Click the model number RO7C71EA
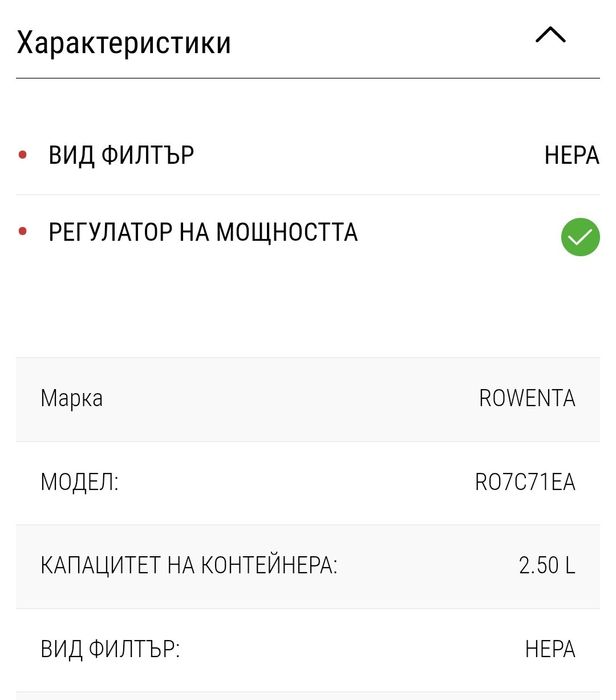Viewport: 616px width, 700px height. point(525,482)
